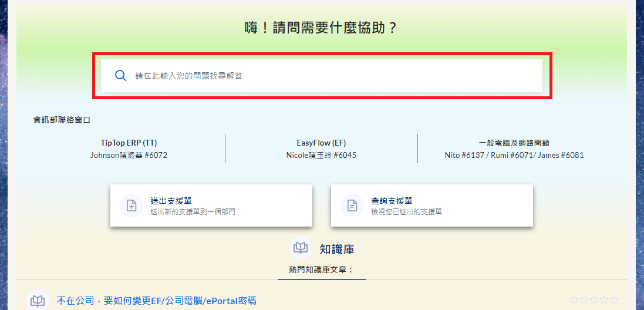This screenshot has width=644, height=310.
Task: Click the 資訊部聯絡窗口 section label
Action: click(62, 120)
